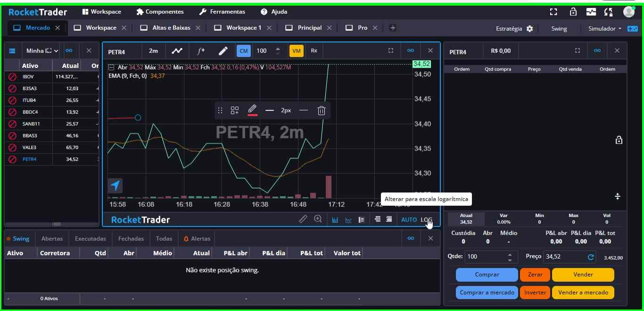Click Comprar a mercado button
Image resolution: width=644 pixels, height=311 pixels.
[487, 292]
